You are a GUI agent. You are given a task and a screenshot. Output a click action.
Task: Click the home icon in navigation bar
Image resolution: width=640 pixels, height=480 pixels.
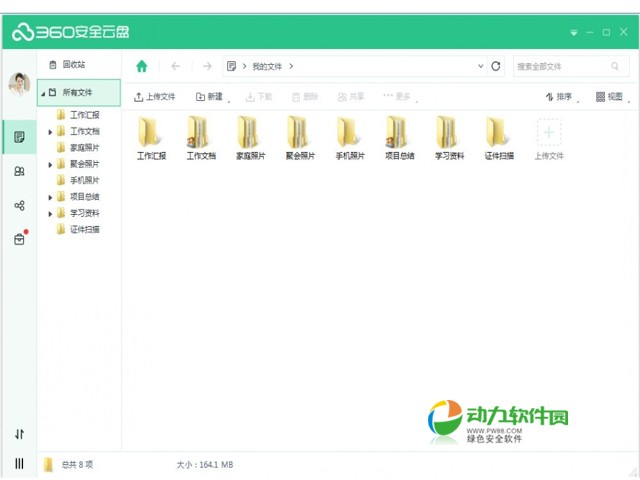(142, 66)
